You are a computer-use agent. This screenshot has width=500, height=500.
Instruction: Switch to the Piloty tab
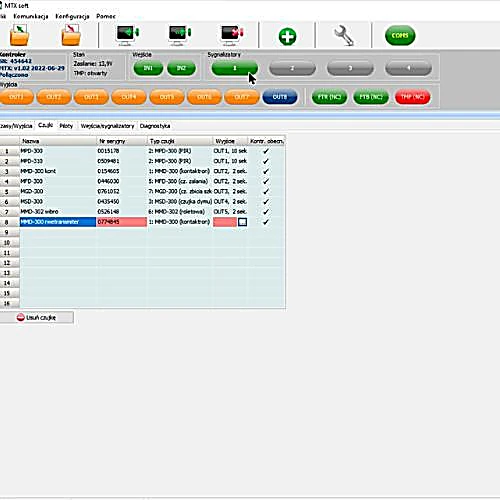point(66,126)
